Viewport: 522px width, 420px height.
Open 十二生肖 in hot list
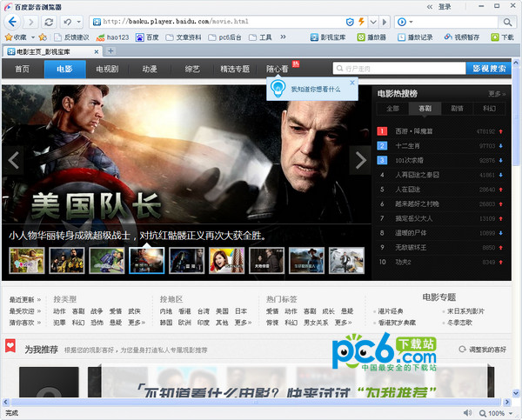point(407,146)
